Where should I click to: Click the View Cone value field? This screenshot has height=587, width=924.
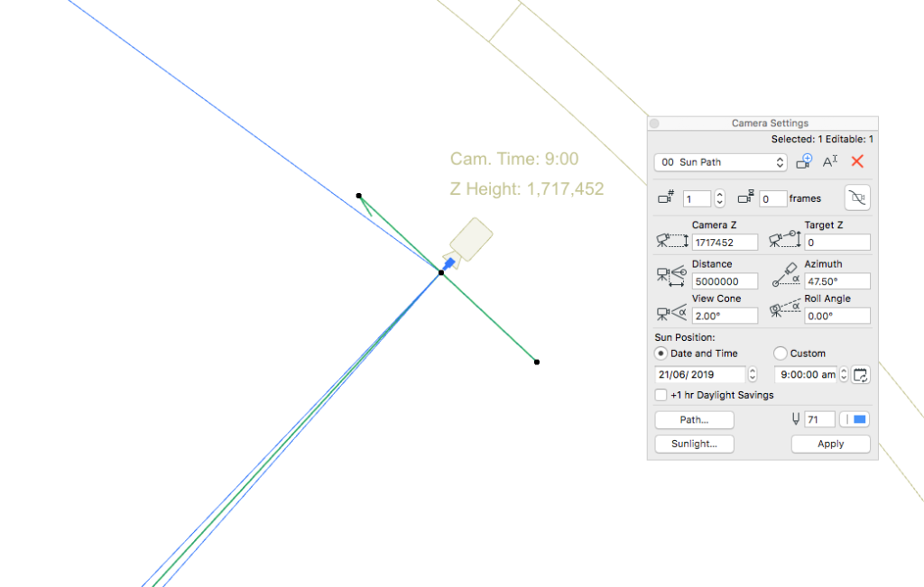725,316
